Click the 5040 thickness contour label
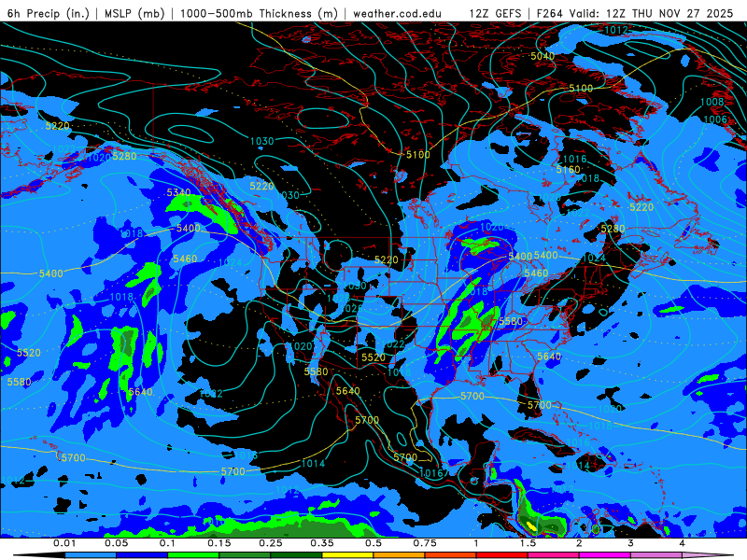747x560 pixels. pos(543,56)
